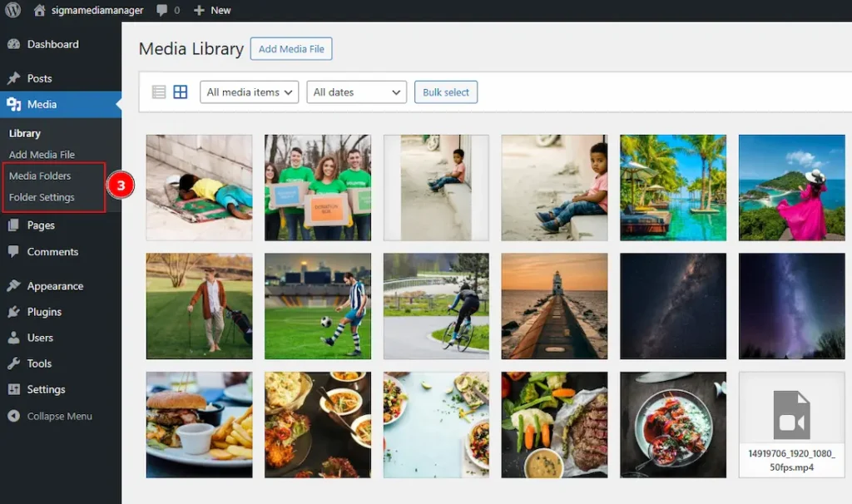Expand the All dates dropdown
852x504 pixels.
coord(357,92)
